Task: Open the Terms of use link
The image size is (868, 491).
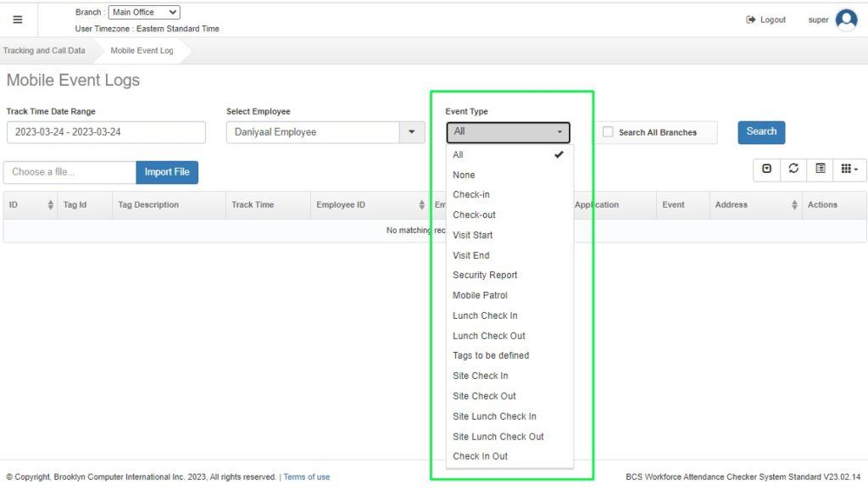Action: click(x=306, y=477)
